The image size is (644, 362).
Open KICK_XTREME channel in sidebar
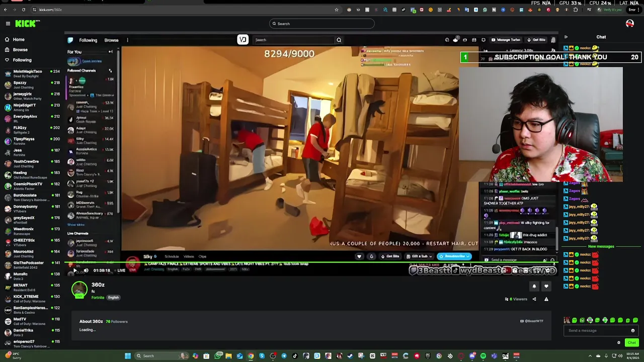[x=31, y=299]
